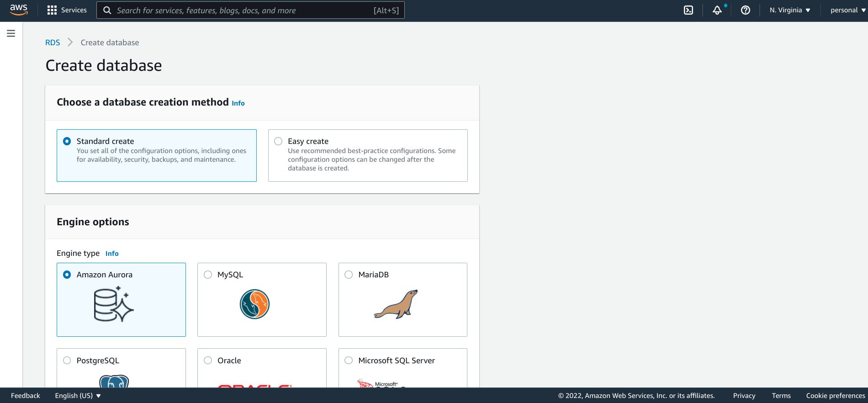The image size is (868, 403).
Task: Select the PostgreSQL engine radio button
Action: (x=67, y=361)
